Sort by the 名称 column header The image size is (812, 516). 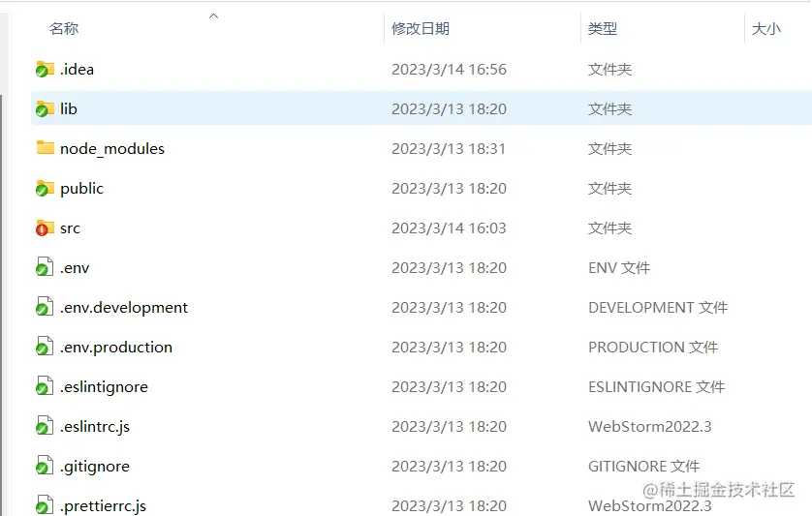[x=64, y=28]
